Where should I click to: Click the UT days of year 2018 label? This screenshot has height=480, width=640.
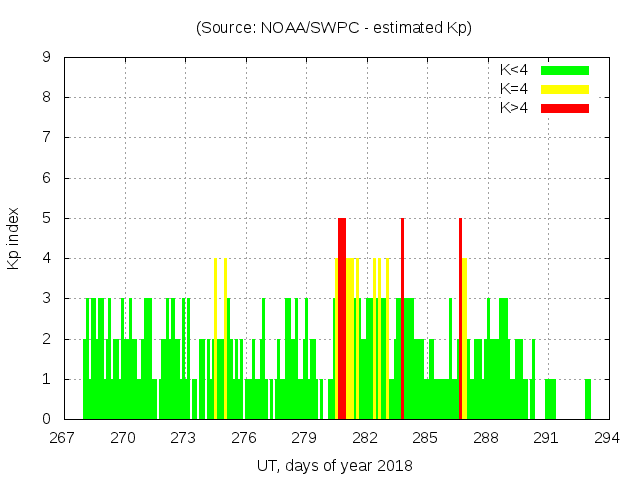333,466
